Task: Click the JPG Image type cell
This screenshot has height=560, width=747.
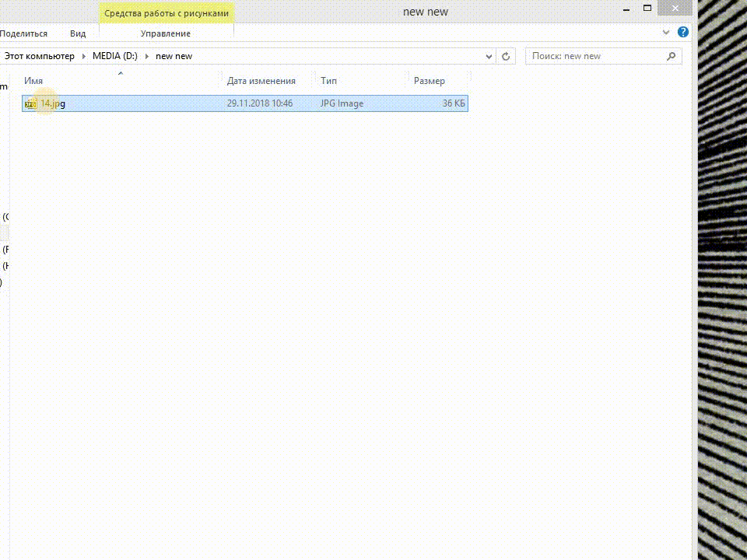Action: (342, 103)
